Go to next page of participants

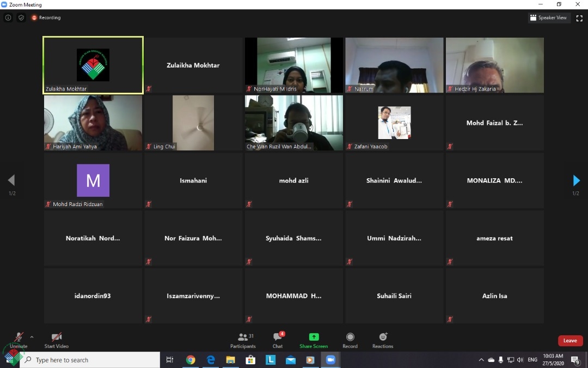coord(577,180)
